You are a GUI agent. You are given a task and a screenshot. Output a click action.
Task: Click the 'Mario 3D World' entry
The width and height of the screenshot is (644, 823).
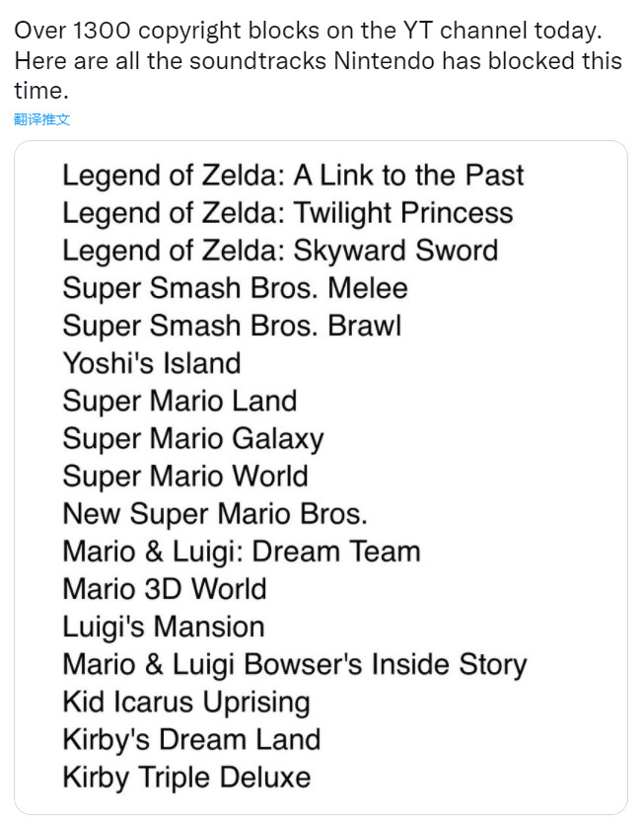pos(164,589)
